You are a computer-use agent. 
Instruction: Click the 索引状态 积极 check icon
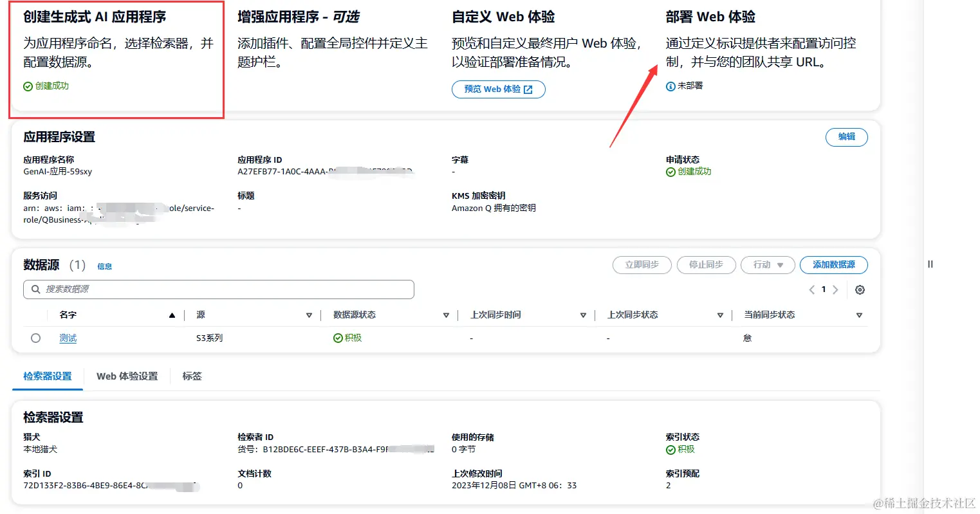670,450
